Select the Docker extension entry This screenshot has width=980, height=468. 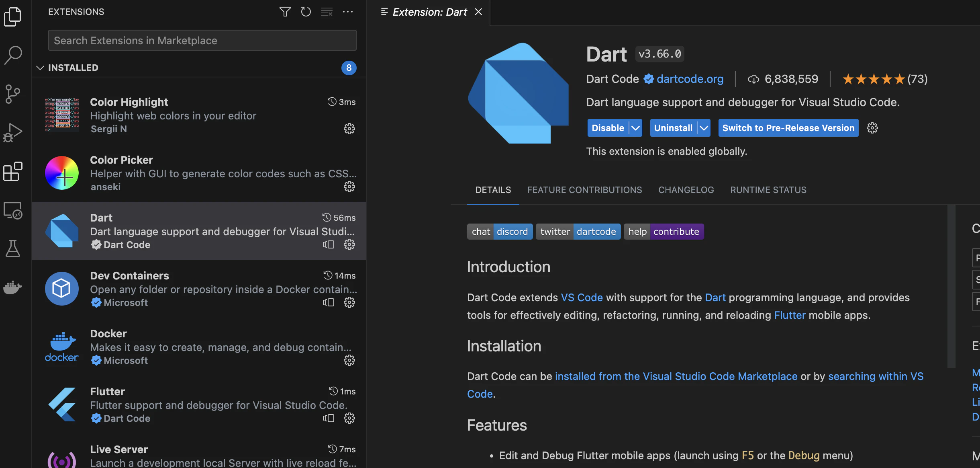pyautogui.click(x=199, y=347)
